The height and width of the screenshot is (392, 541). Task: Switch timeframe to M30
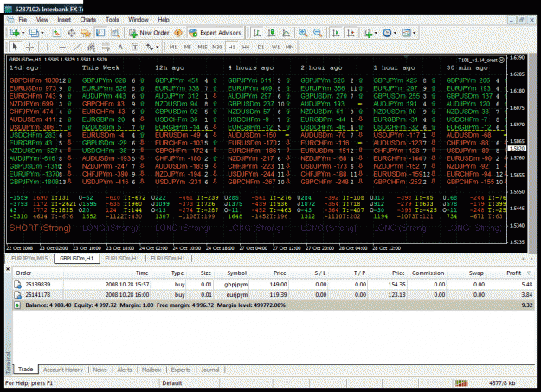216,47
